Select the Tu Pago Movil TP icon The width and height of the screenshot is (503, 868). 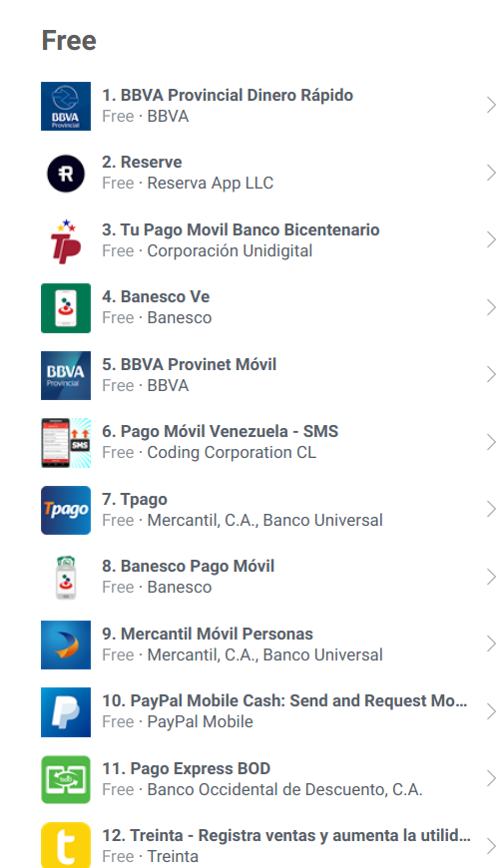pos(65,240)
